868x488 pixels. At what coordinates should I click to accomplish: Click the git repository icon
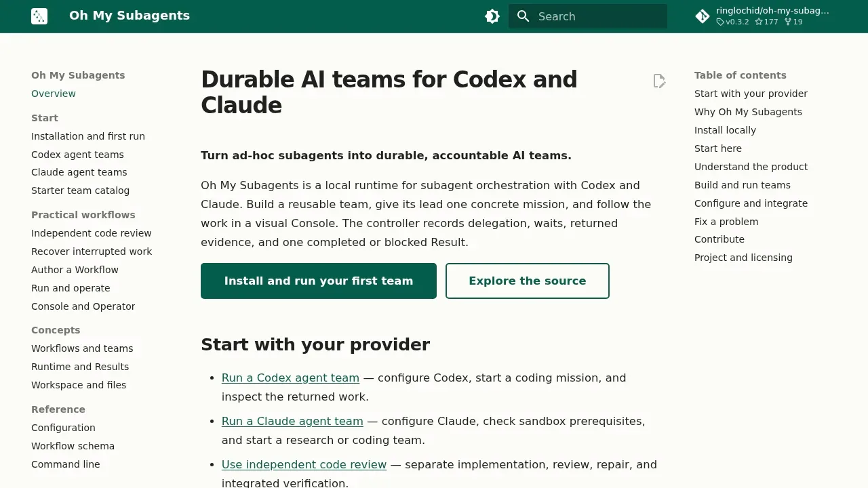point(703,16)
